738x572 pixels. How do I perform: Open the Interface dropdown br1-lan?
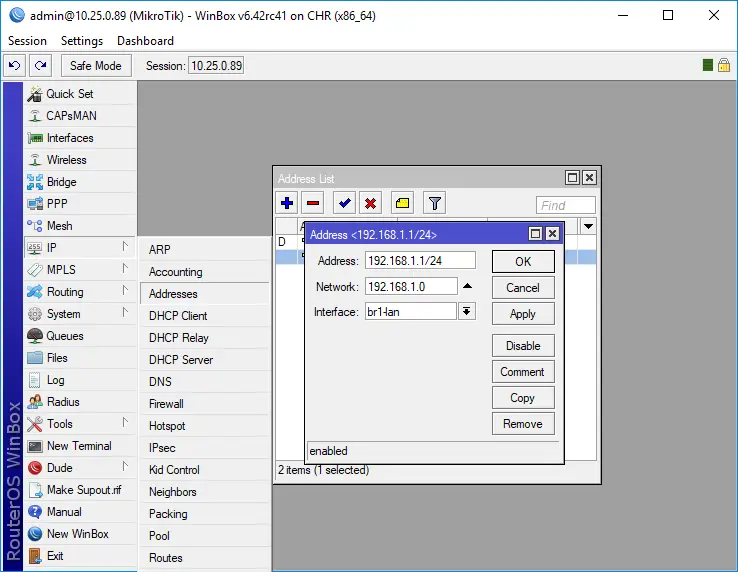coord(466,311)
